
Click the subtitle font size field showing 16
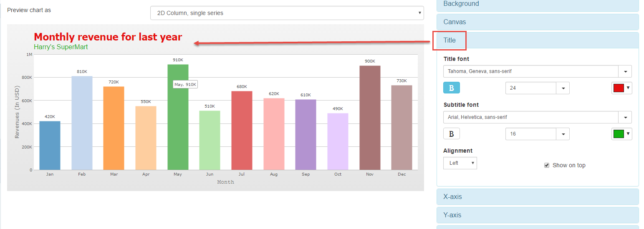[530, 134]
